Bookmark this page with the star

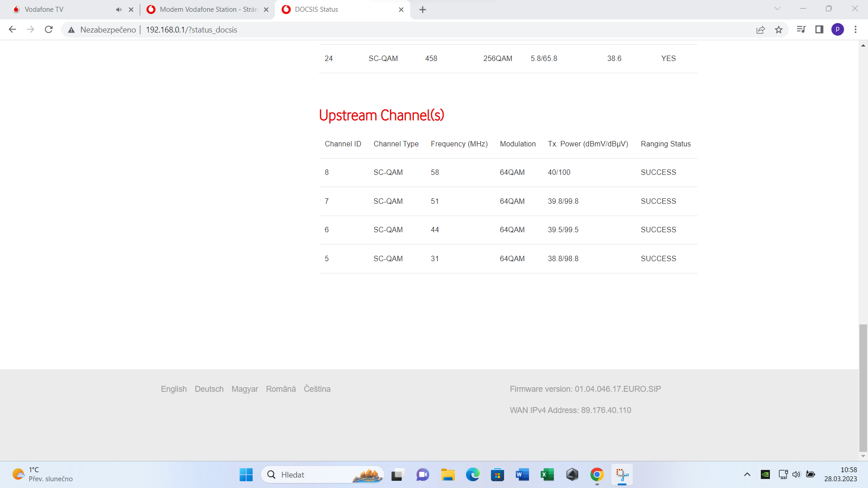click(778, 30)
